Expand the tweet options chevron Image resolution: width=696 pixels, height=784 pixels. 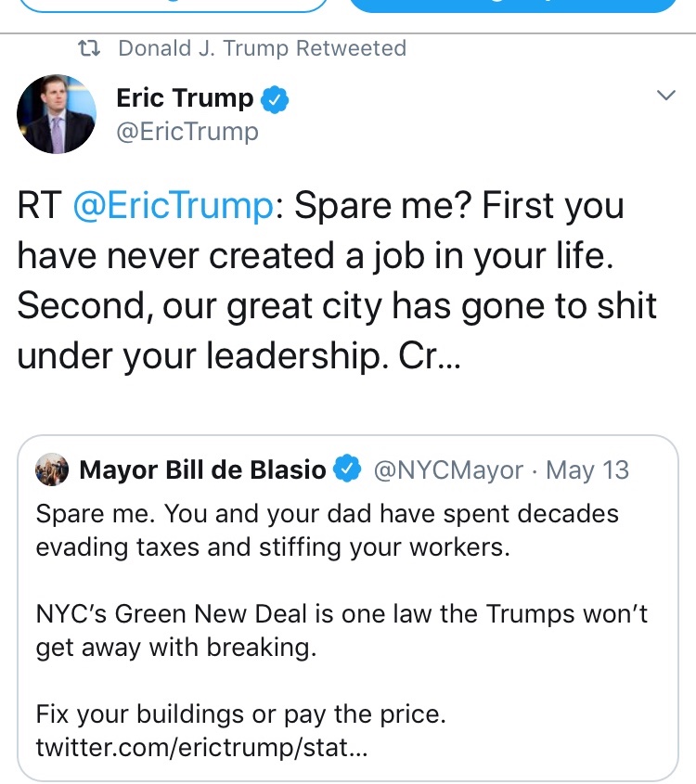[664, 96]
